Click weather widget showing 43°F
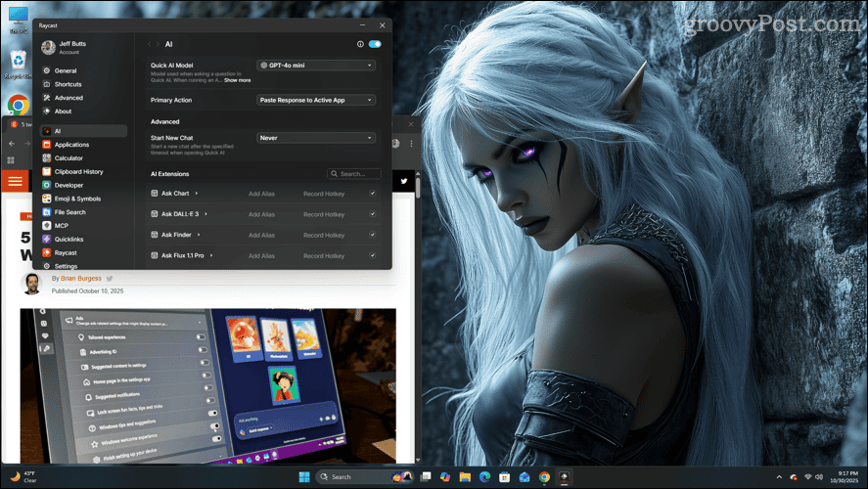This screenshot has width=868, height=489. (x=23, y=477)
